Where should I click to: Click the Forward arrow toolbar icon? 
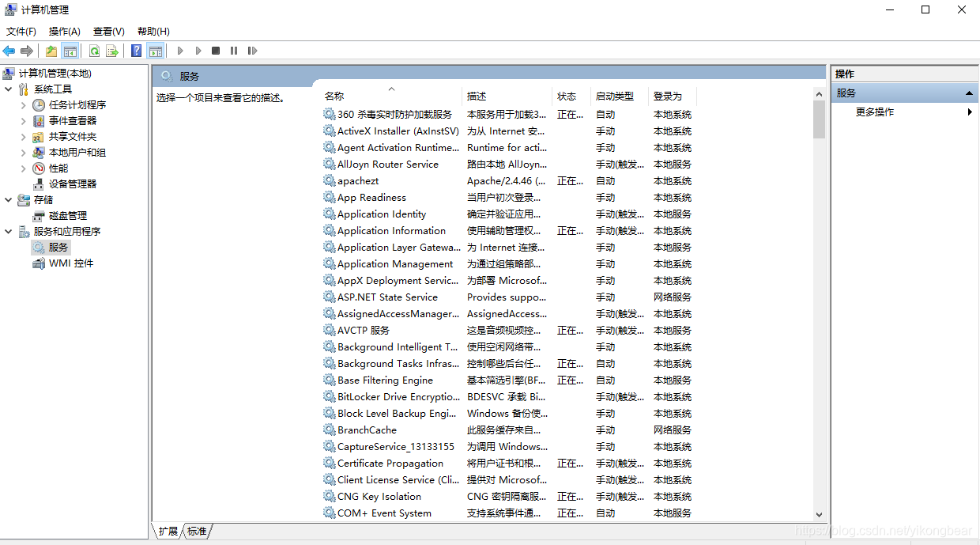(27, 51)
